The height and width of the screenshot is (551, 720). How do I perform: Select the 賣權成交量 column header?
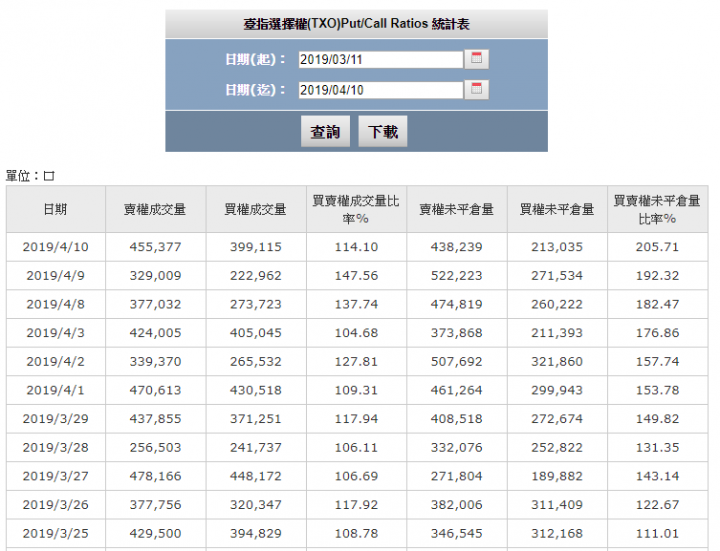[155, 209]
